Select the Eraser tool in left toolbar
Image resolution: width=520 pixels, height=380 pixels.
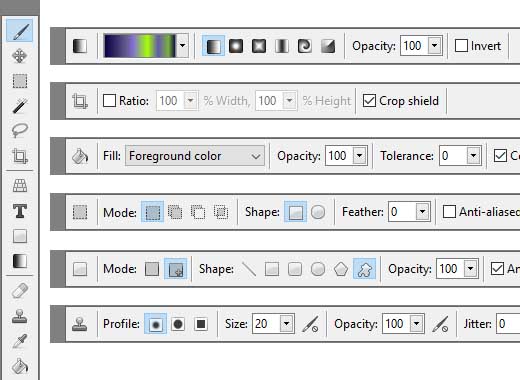point(20,290)
